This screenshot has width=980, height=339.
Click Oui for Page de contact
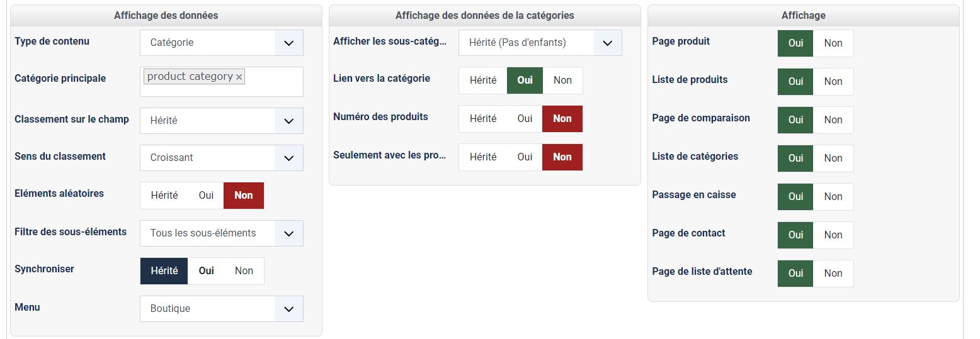795,235
